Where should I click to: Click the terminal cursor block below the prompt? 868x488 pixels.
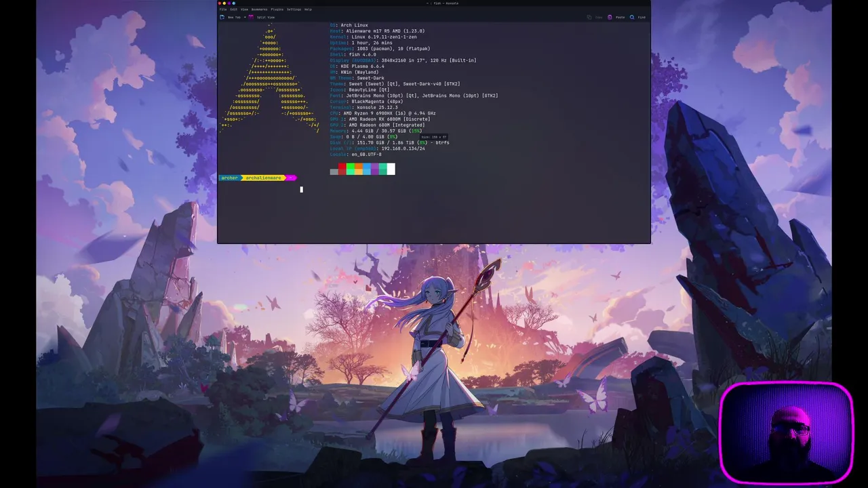click(x=301, y=190)
